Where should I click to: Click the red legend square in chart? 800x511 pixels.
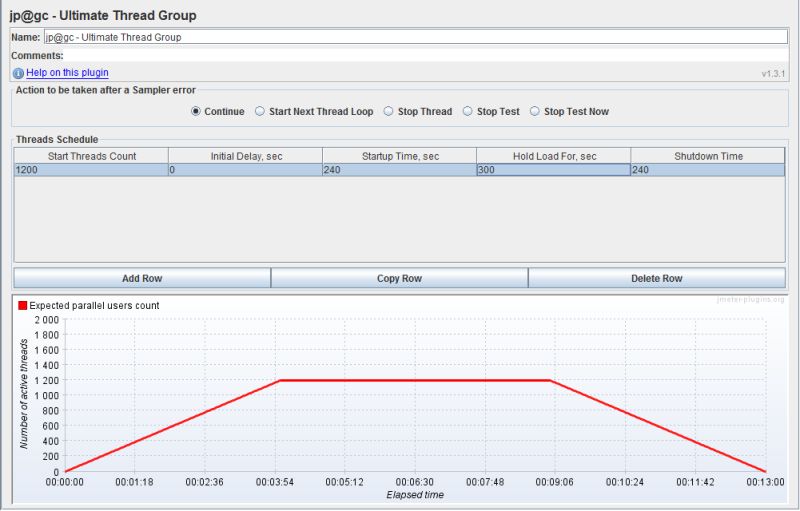tap(22, 305)
